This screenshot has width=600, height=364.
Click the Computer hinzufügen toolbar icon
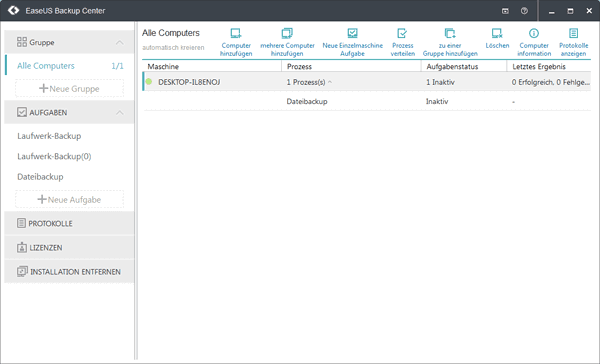pos(236,34)
